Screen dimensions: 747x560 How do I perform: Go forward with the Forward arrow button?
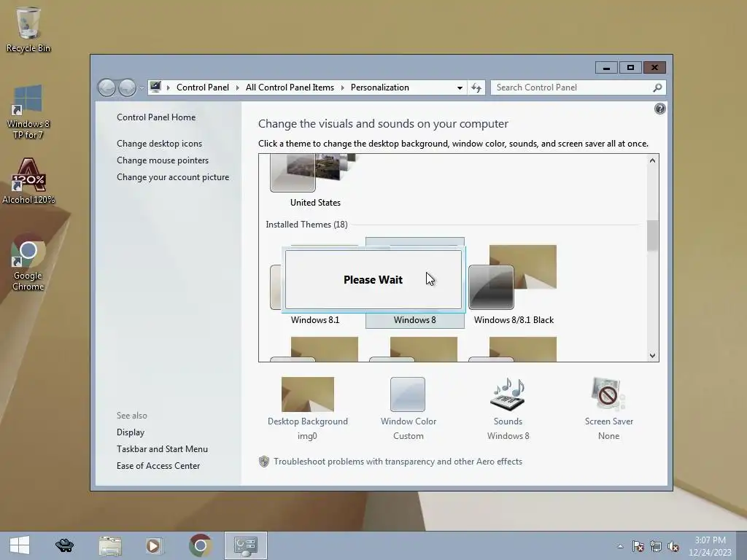coord(127,87)
